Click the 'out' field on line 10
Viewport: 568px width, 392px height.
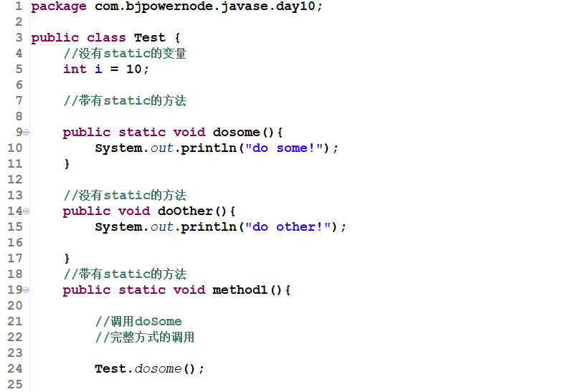(162, 148)
